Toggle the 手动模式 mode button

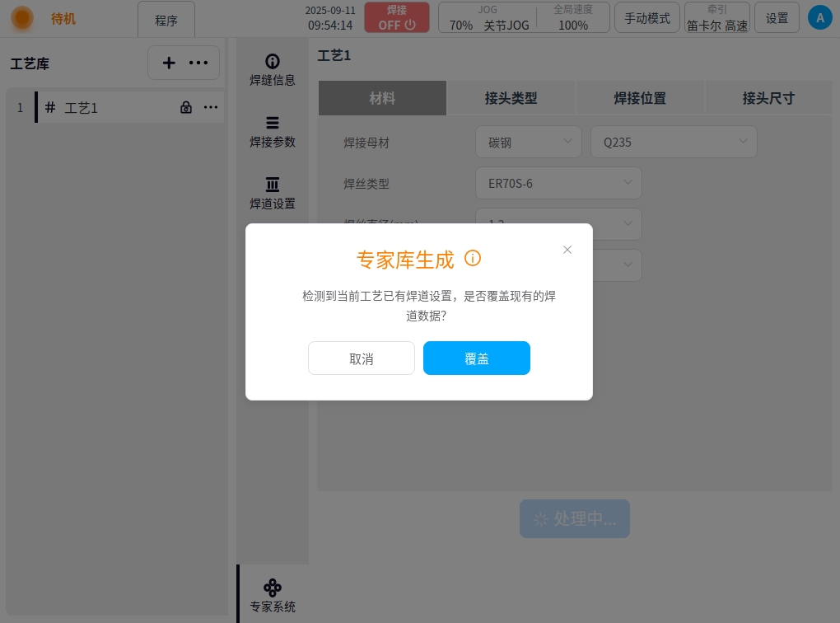[647, 17]
